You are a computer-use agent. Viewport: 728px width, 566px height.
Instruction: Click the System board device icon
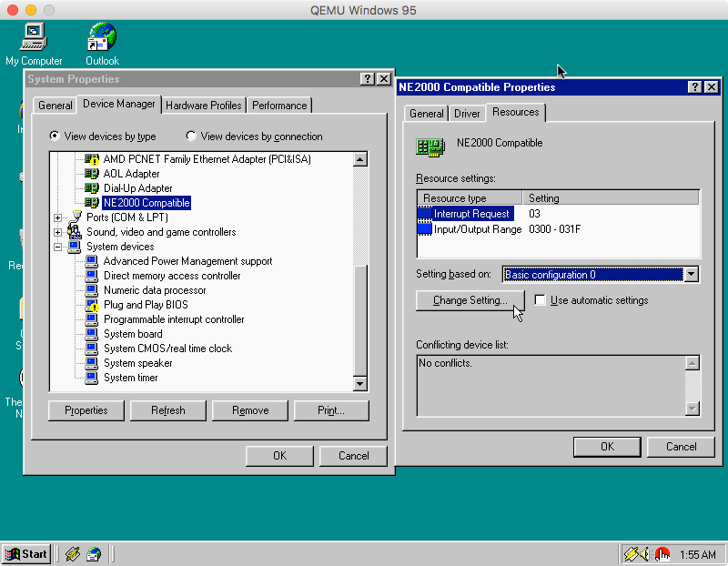coord(92,333)
